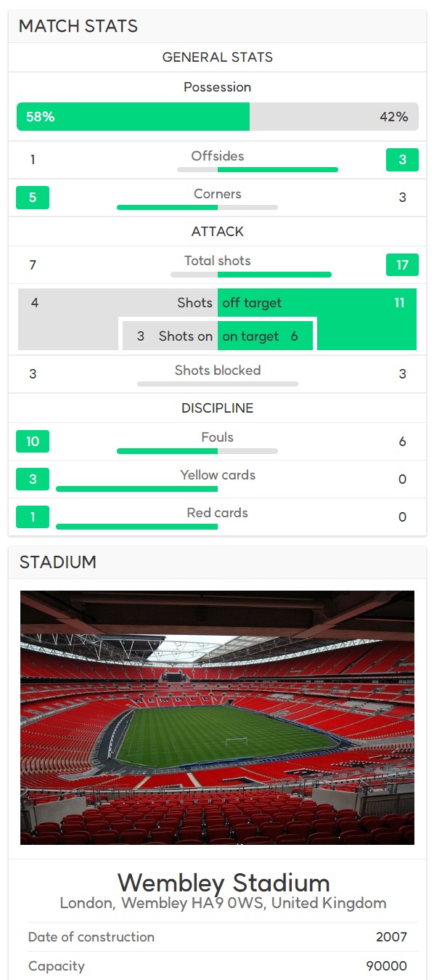
Task: Click the GENERAL STATS section heading
Action: pos(218,57)
